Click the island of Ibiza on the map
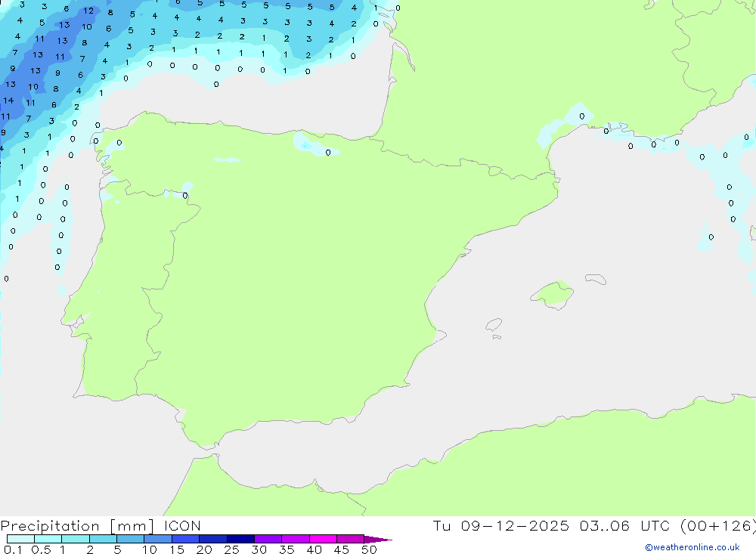The height and width of the screenshot is (554, 756). pyautogui.click(x=494, y=324)
